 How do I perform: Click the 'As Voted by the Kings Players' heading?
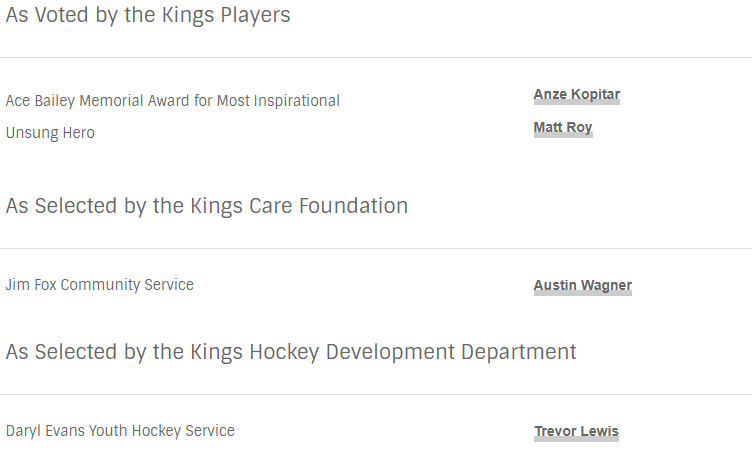(x=148, y=15)
